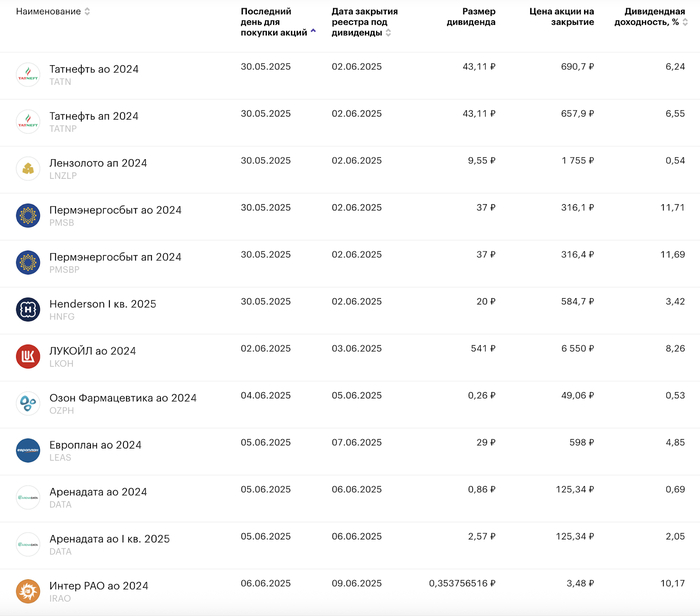Click the Henderson I кв. 2025 logo

point(28,309)
